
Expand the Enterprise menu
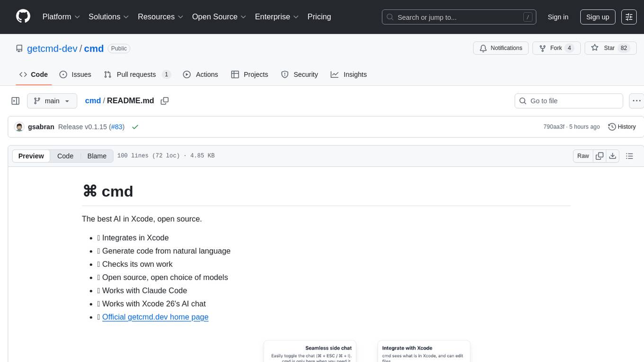click(277, 17)
